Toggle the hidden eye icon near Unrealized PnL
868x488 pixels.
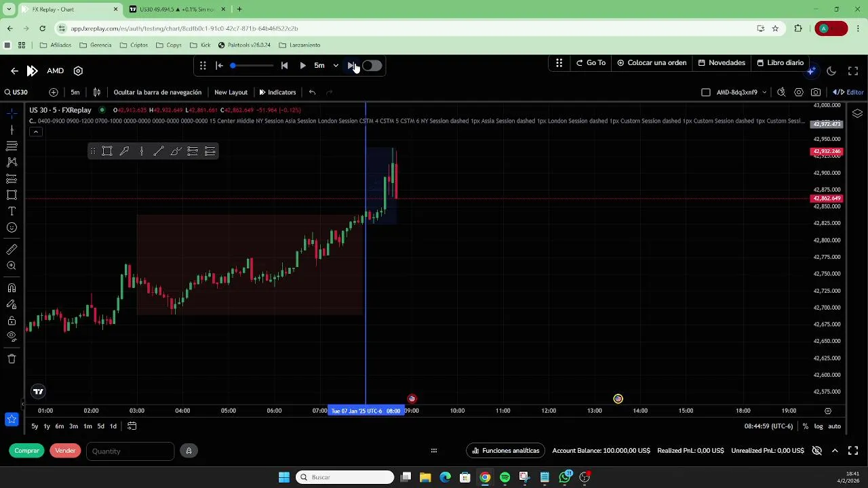[x=817, y=451]
